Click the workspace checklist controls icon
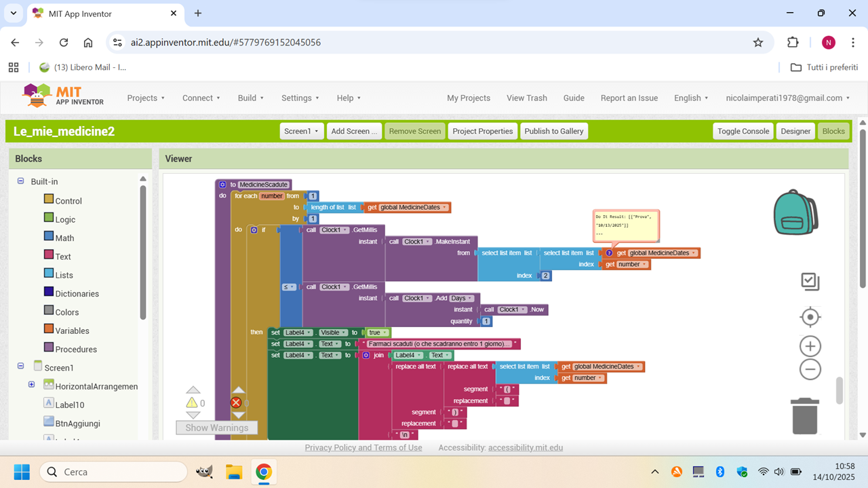Image resolution: width=868 pixels, height=488 pixels. coord(810,281)
